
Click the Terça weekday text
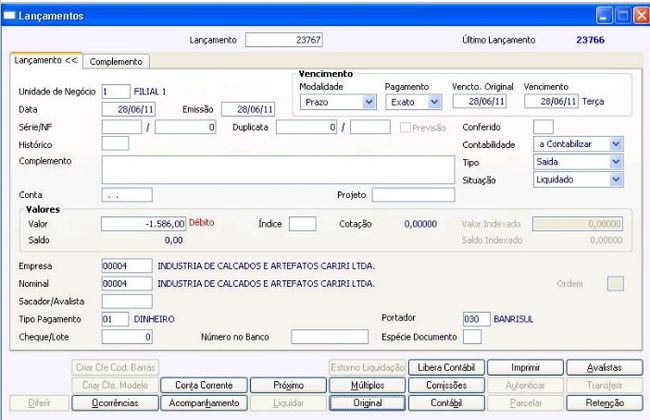593,102
